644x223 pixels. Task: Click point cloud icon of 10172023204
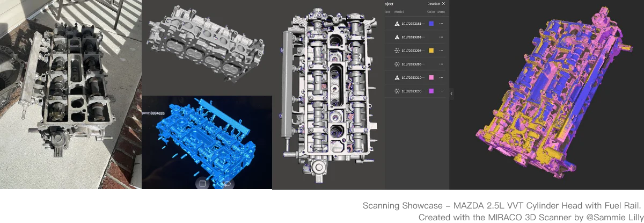(397, 51)
